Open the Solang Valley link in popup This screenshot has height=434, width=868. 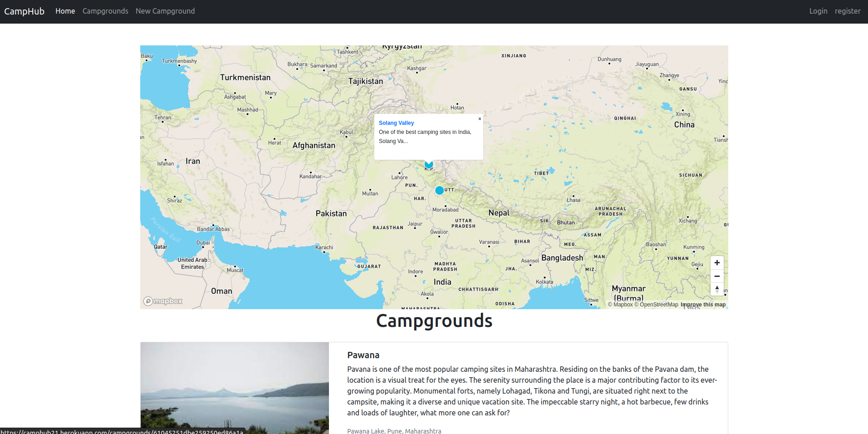[396, 123]
